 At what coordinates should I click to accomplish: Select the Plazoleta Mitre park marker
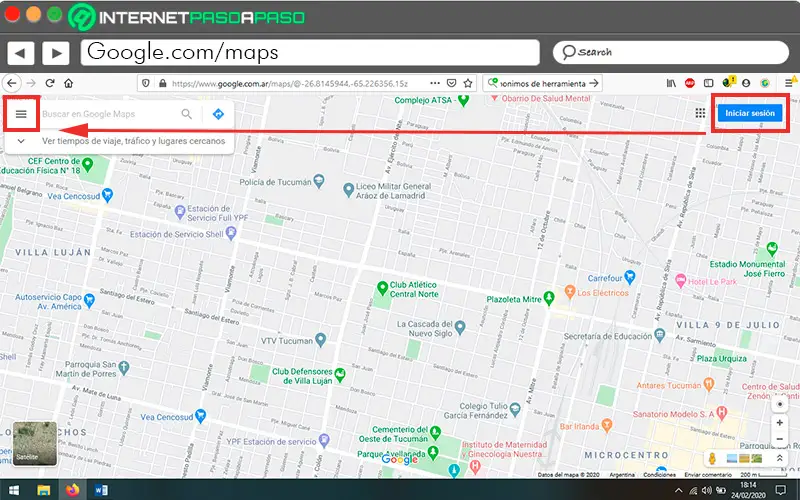click(x=549, y=298)
